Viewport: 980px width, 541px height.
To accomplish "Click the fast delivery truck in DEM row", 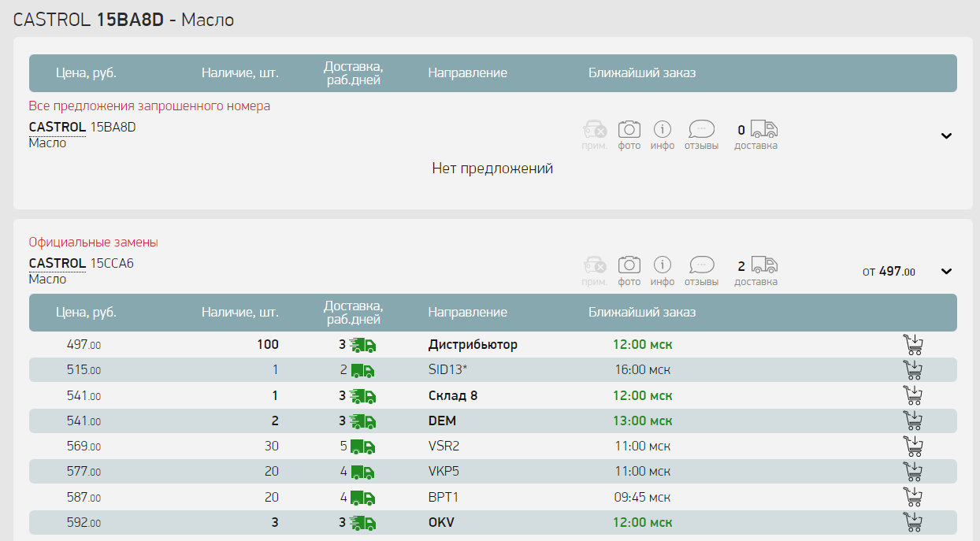I will [x=363, y=421].
